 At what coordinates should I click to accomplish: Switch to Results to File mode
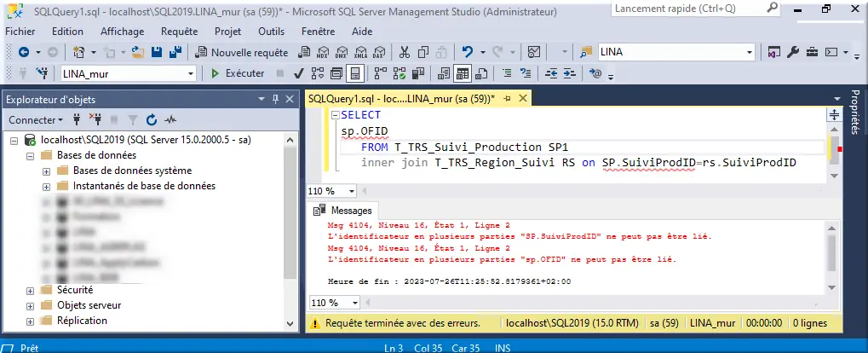click(x=481, y=73)
